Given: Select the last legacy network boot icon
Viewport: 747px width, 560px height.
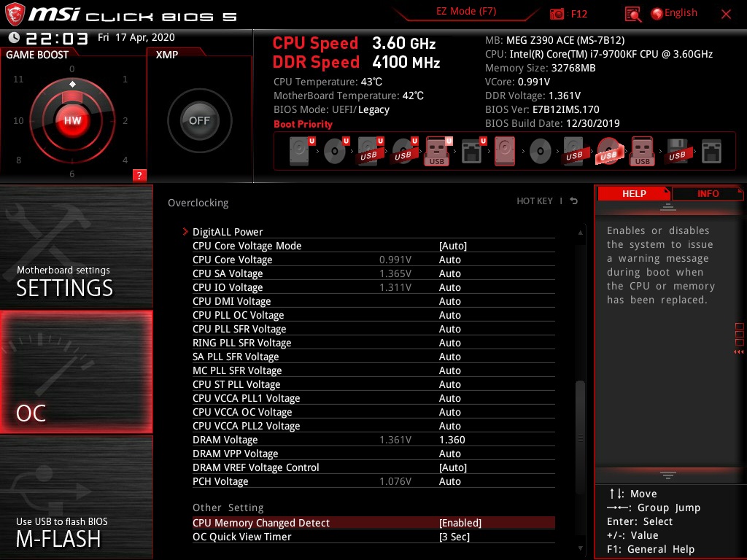Looking at the screenshot, I should (x=711, y=152).
